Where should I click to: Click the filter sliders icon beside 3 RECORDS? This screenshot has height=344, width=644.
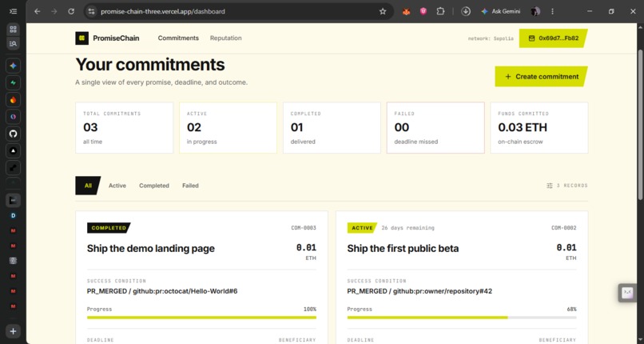click(x=550, y=186)
